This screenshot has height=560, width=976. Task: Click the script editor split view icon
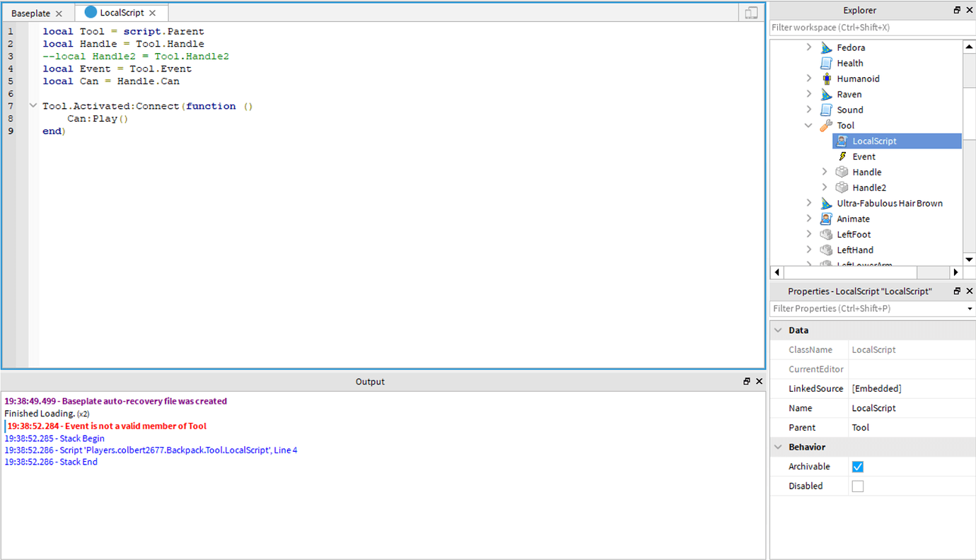point(752,13)
